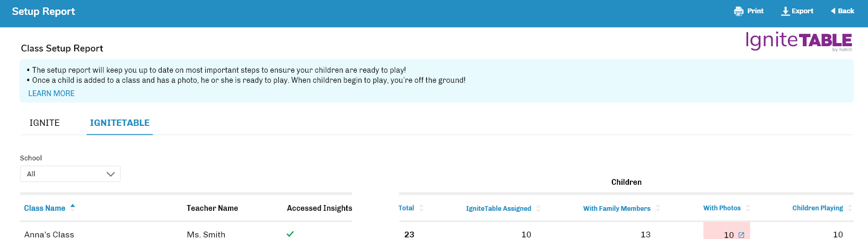The image size is (868, 239).
Task: Click the Children Playing column header text
Action: pyautogui.click(x=818, y=208)
